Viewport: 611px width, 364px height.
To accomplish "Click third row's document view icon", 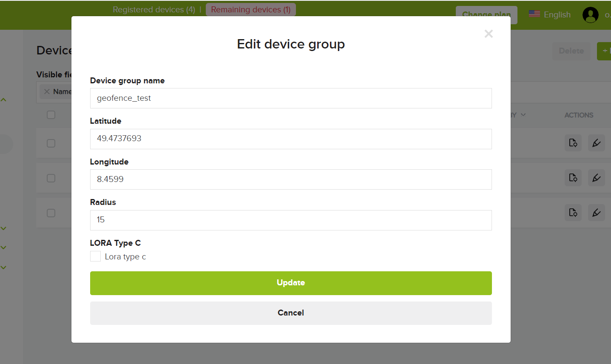I will [x=573, y=213].
